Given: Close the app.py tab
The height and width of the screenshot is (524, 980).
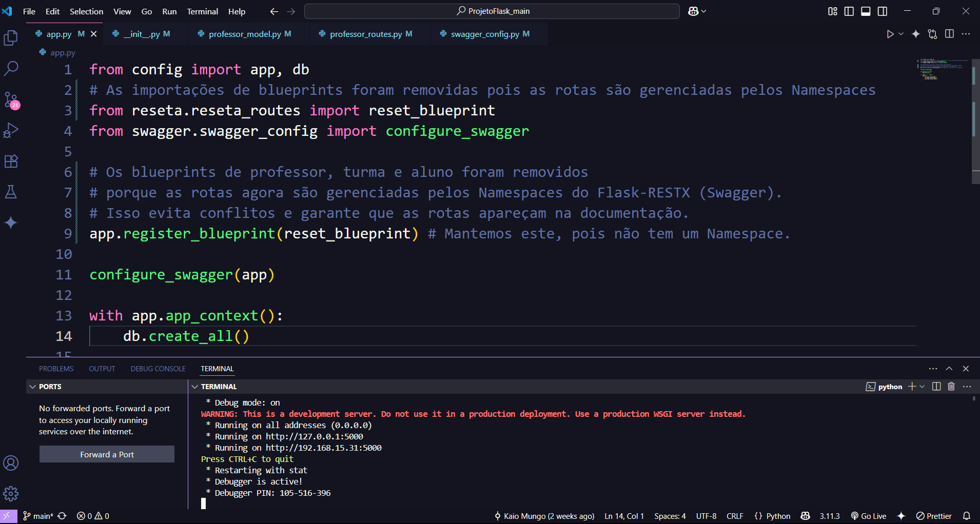Looking at the screenshot, I should tap(93, 34).
